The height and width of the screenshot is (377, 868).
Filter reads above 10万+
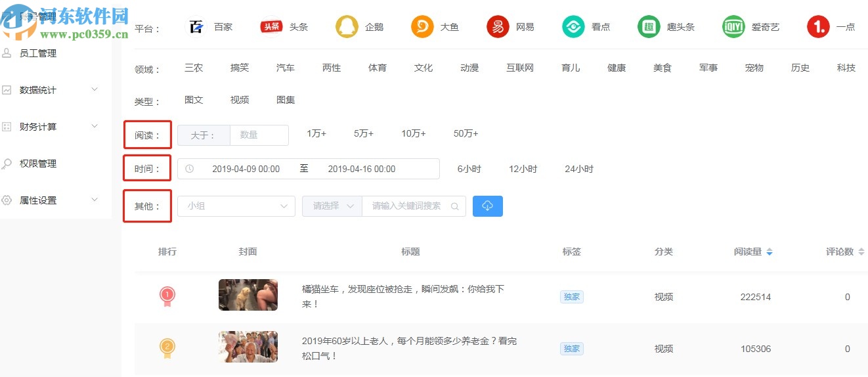click(414, 133)
